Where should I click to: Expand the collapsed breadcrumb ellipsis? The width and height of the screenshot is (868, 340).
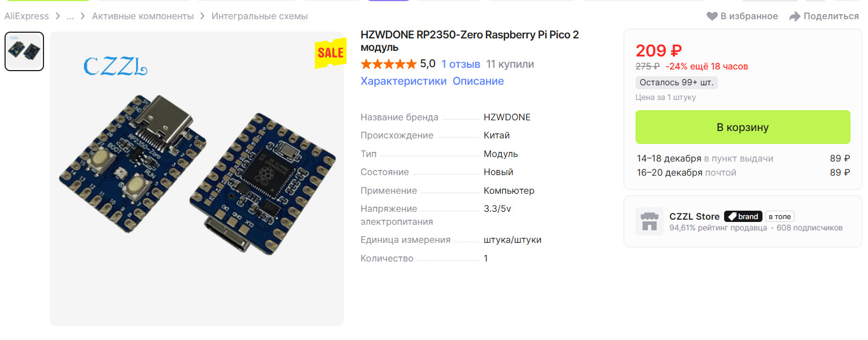[x=71, y=16]
